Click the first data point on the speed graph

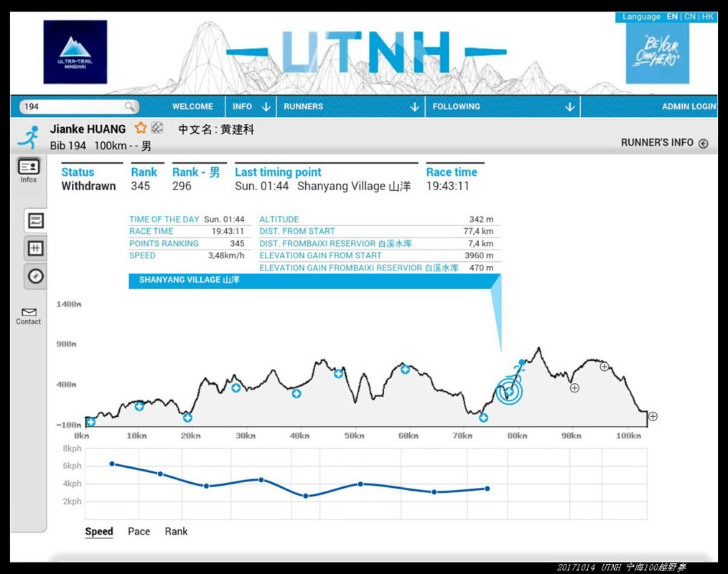tap(112, 464)
